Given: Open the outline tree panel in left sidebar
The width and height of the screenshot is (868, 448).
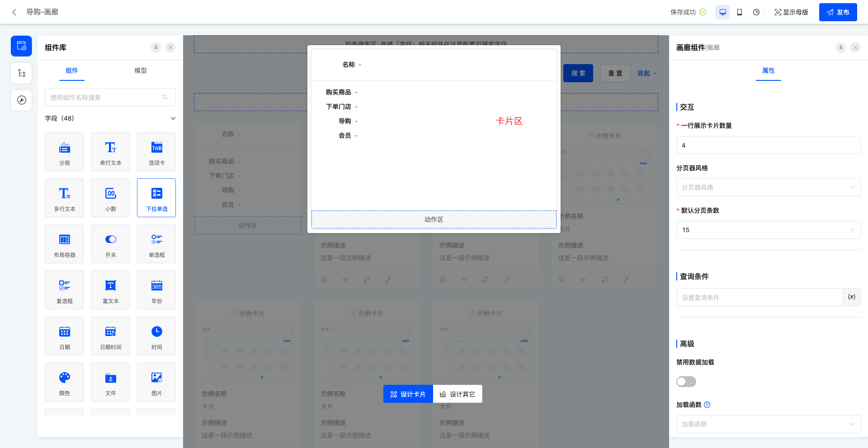Looking at the screenshot, I should tap(21, 73).
